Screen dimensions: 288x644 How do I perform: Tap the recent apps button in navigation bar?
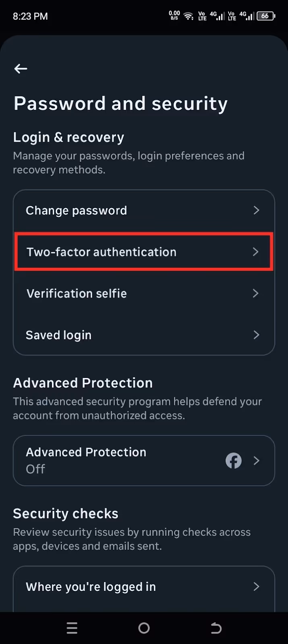point(72,628)
